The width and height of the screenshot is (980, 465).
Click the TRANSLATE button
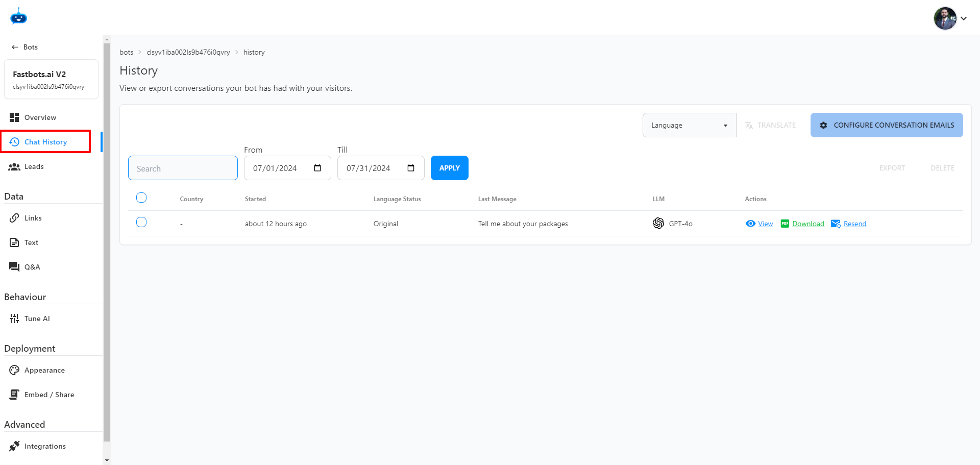pyautogui.click(x=771, y=125)
